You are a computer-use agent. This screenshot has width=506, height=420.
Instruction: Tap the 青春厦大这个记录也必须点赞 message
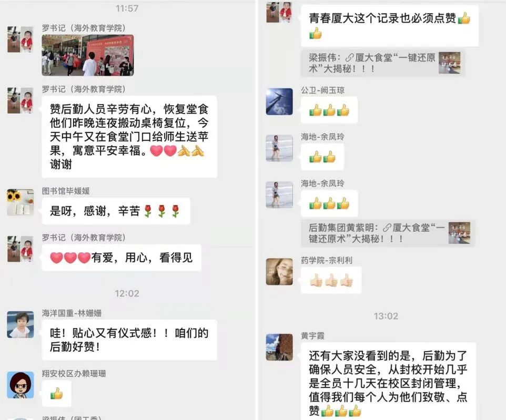[390, 26]
